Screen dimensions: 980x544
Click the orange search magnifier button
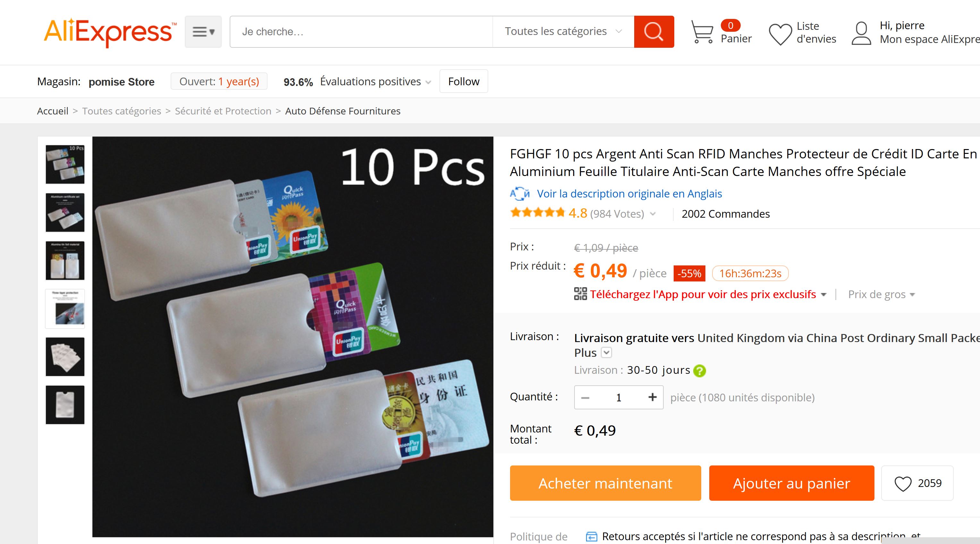(653, 31)
